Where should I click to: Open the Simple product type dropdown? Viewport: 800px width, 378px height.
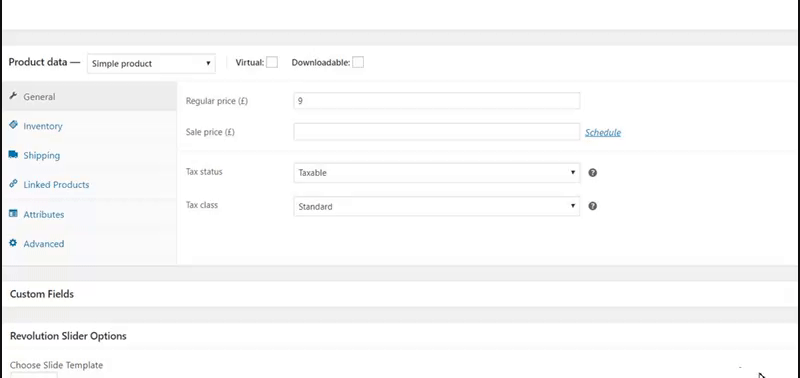(x=151, y=64)
